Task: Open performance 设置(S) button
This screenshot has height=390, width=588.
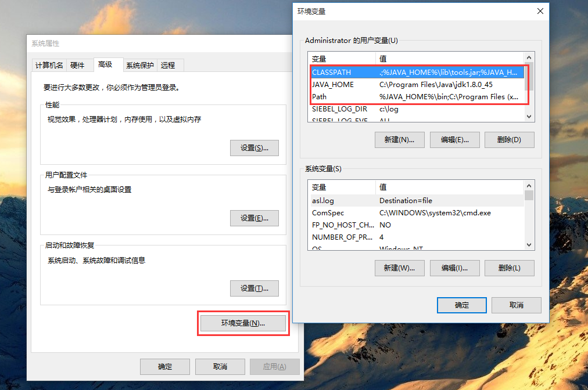Action: pyautogui.click(x=254, y=148)
